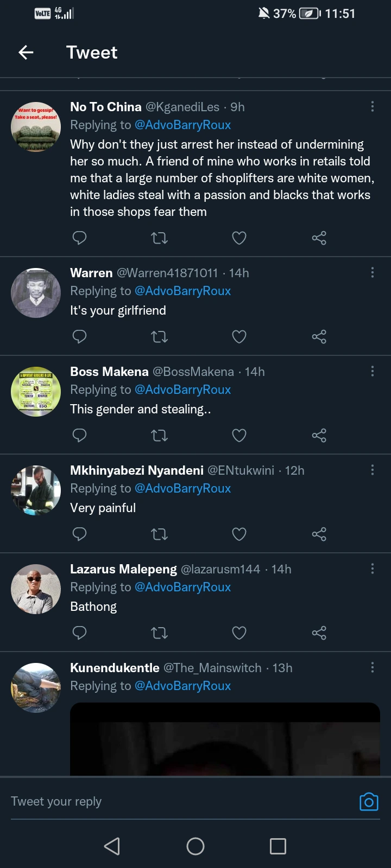Like Lazarus Malepeng's "Bathong" reply
Image resolution: width=391 pixels, height=868 pixels.
pyautogui.click(x=239, y=633)
